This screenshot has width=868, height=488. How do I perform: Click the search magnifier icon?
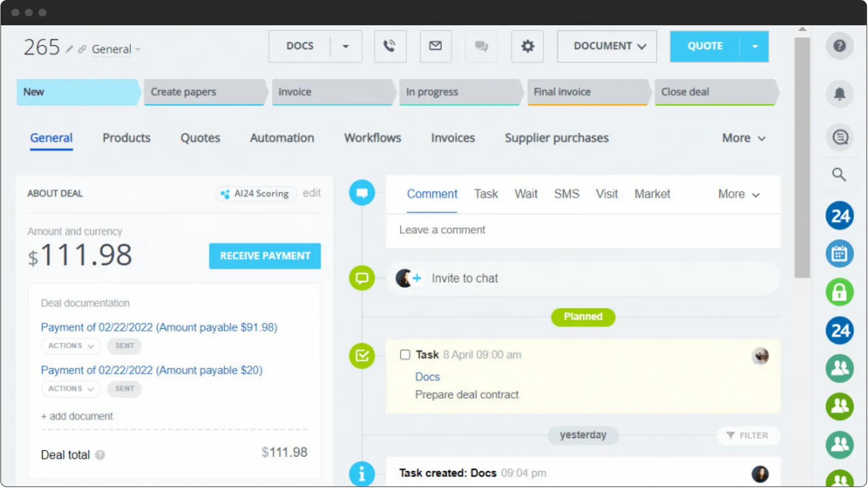tap(838, 174)
